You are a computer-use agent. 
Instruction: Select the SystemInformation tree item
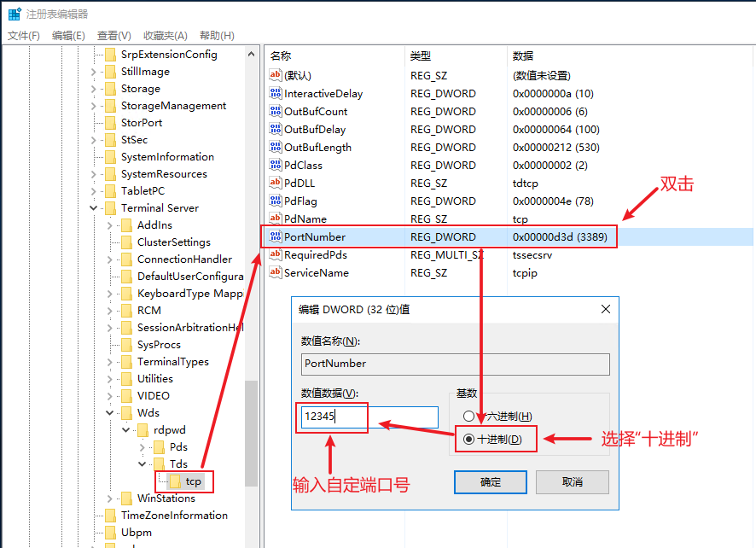point(167,157)
